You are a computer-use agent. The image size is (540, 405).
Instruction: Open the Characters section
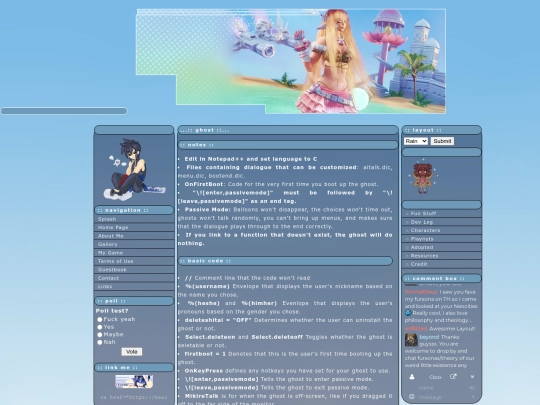pos(441,230)
